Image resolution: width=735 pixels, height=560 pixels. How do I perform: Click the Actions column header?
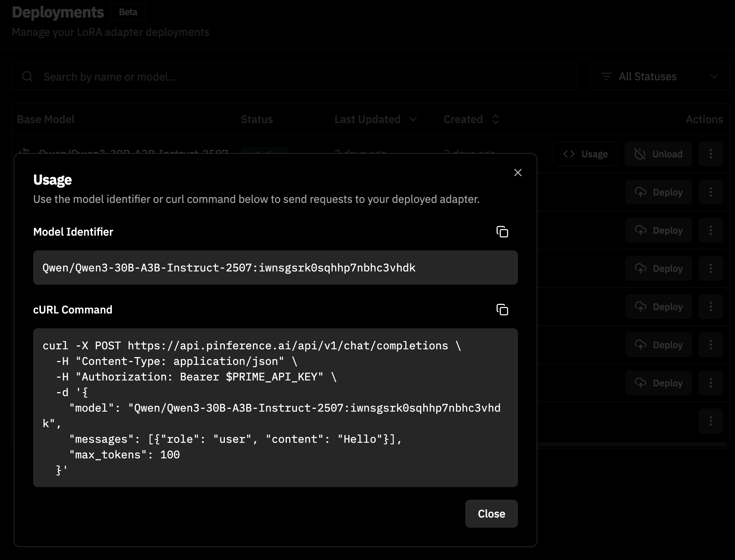point(704,119)
